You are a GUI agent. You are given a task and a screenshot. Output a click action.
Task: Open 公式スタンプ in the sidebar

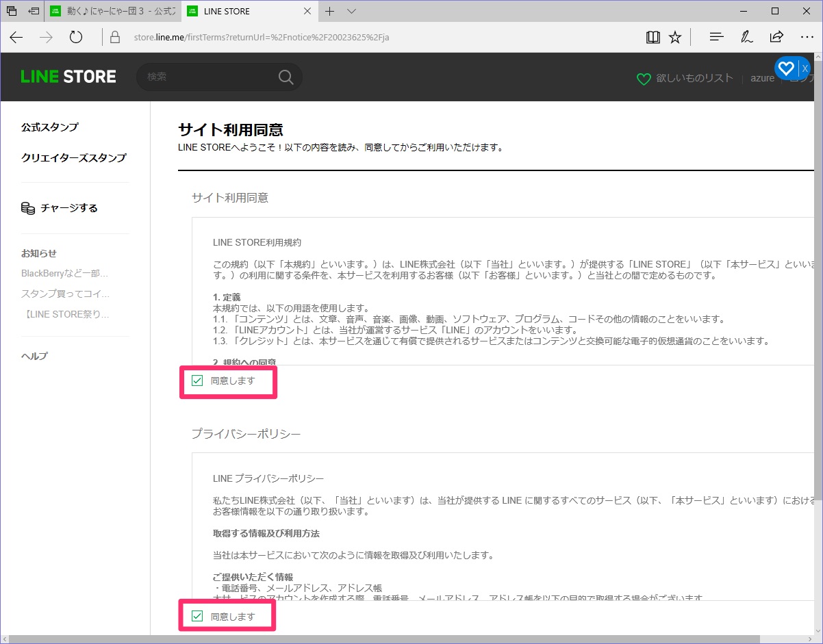point(50,127)
